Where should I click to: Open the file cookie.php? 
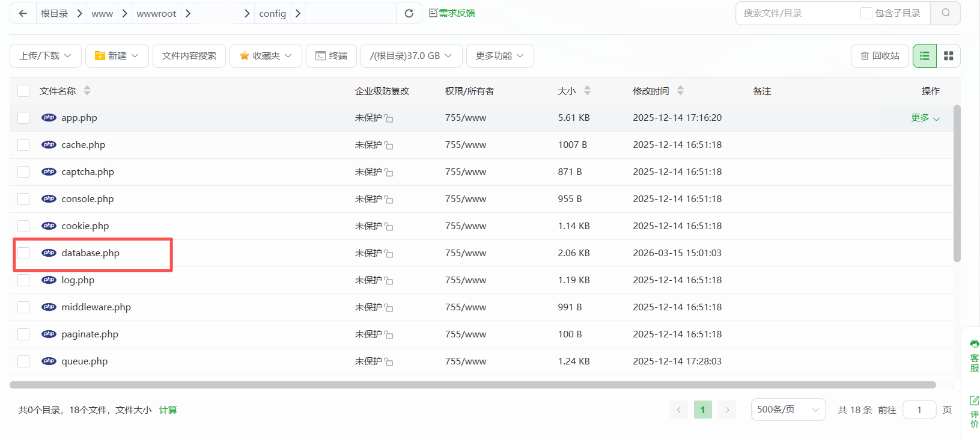(x=85, y=226)
